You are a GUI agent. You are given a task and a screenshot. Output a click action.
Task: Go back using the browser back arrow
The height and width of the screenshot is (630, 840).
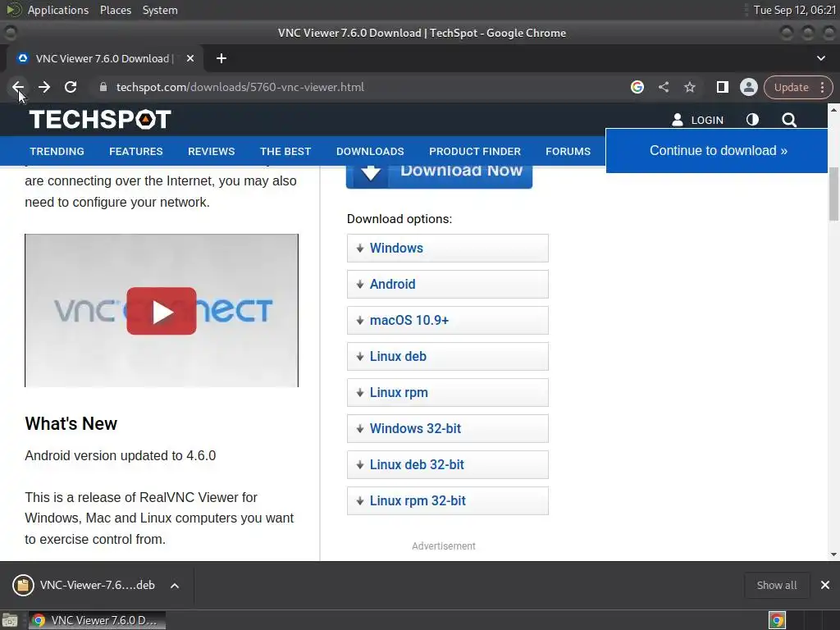click(18, 87)
